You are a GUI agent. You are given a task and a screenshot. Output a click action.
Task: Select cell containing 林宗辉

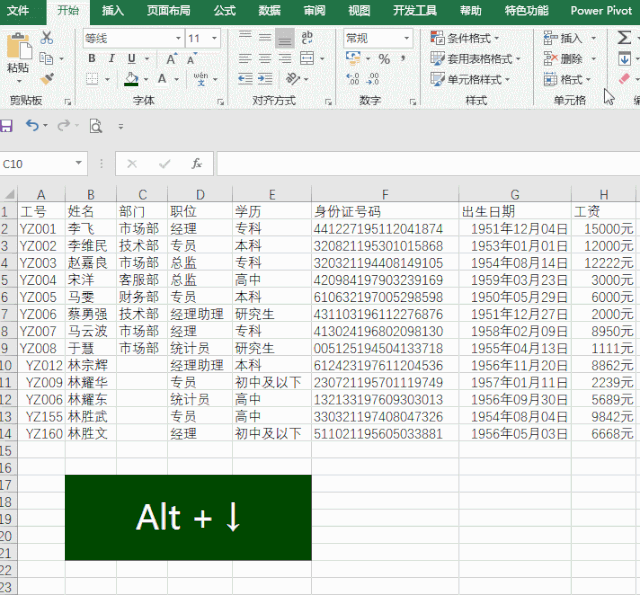click(91, 365)
